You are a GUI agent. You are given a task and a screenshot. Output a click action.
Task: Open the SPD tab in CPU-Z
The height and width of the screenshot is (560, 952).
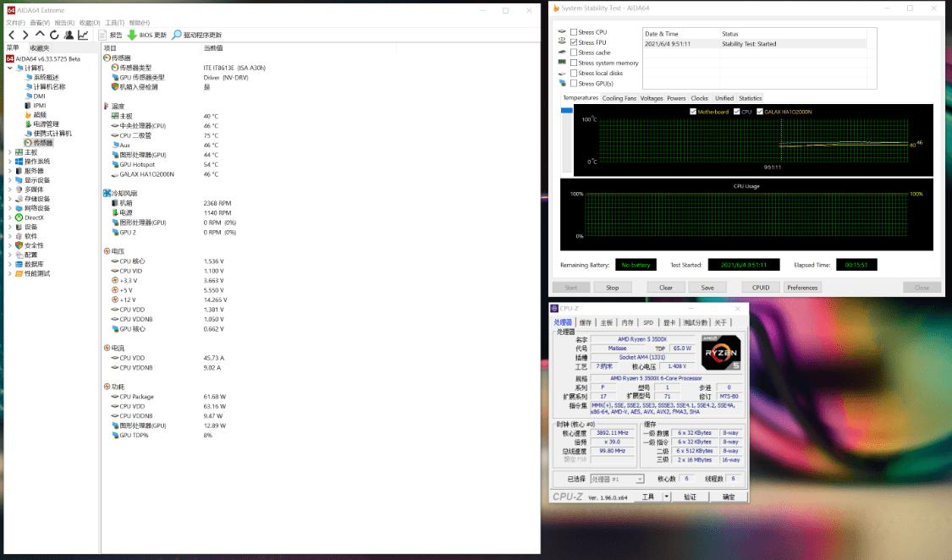point(649,323)
